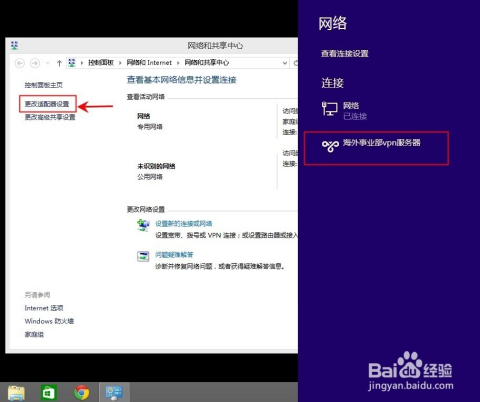Open 查看连接设置 in network panel

[345, 54]
